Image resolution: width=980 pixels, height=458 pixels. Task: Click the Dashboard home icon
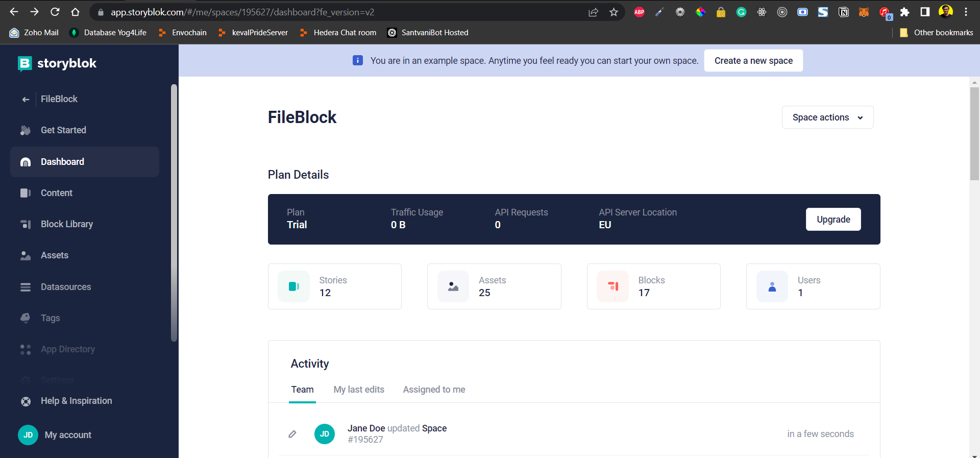(26, 162)
